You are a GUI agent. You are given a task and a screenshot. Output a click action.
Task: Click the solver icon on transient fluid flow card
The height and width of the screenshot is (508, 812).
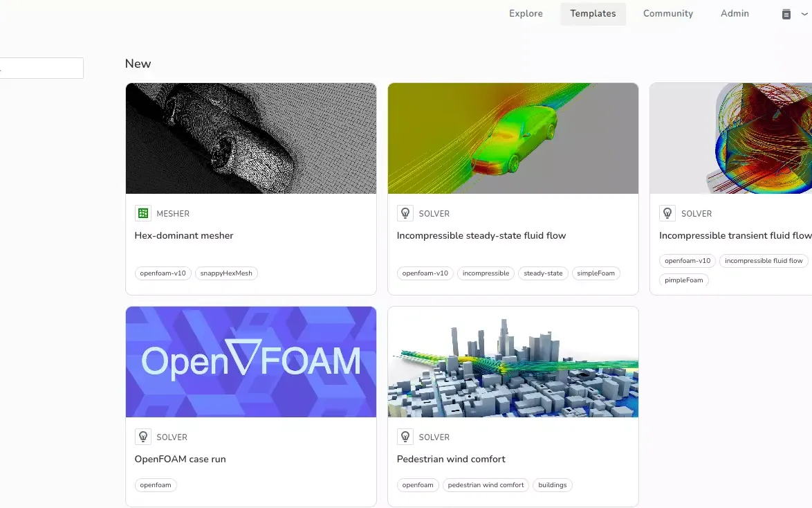coord(667,213)
